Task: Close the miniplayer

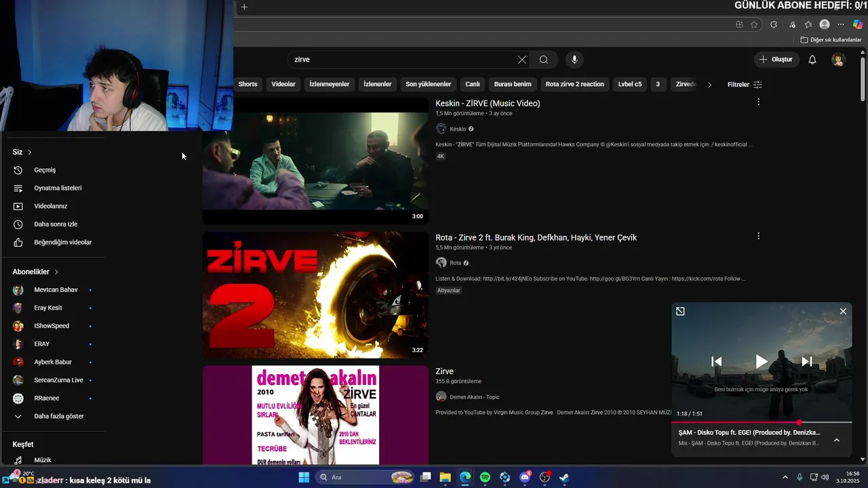Action: [843, 311]
